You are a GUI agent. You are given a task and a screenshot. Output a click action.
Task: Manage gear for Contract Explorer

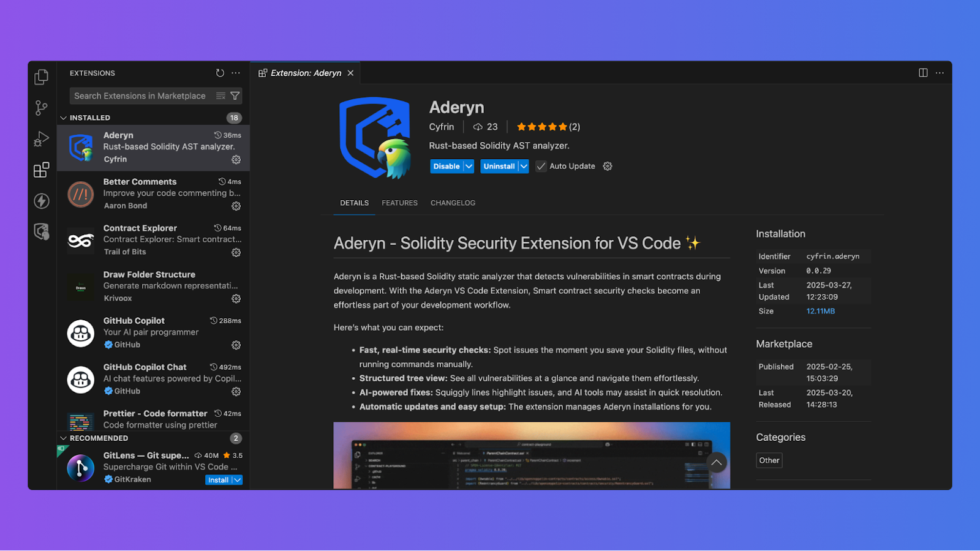coord(236,252)
